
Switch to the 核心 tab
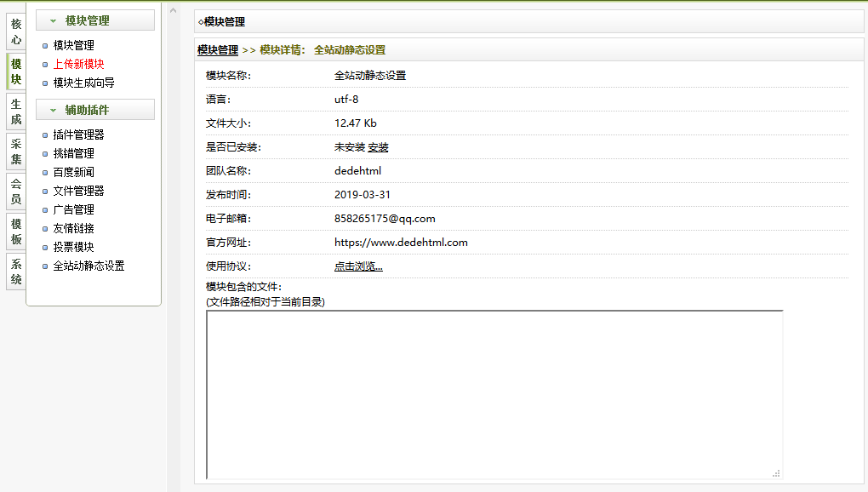(14, 28)
